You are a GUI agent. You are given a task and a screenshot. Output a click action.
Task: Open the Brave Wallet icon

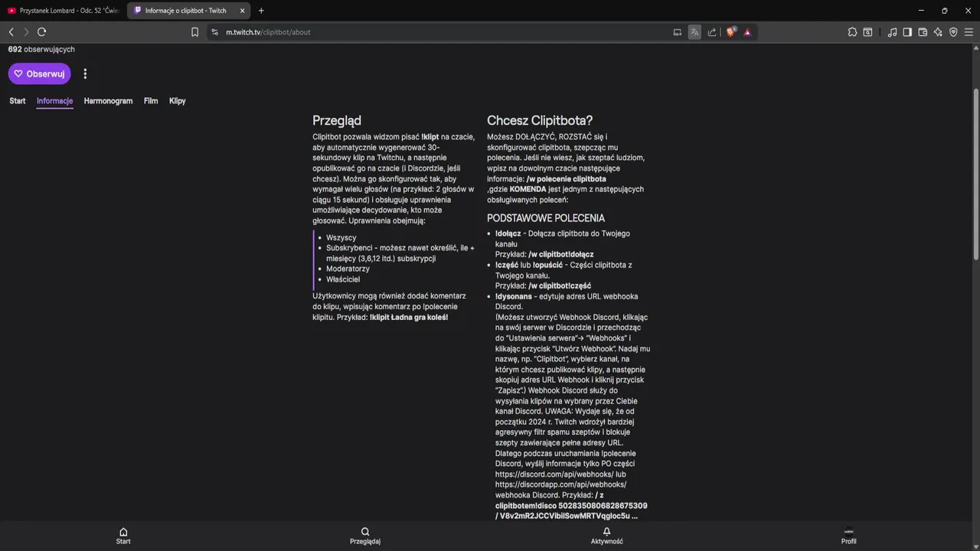pyautogui.click(x=923, y=32)
